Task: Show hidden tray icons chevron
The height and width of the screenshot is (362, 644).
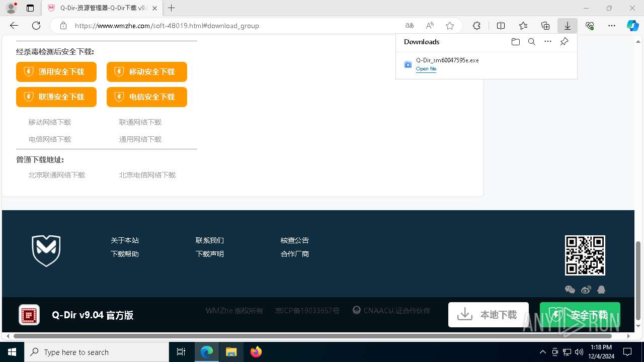Action: pyautogui.click(x=542, y=352)
